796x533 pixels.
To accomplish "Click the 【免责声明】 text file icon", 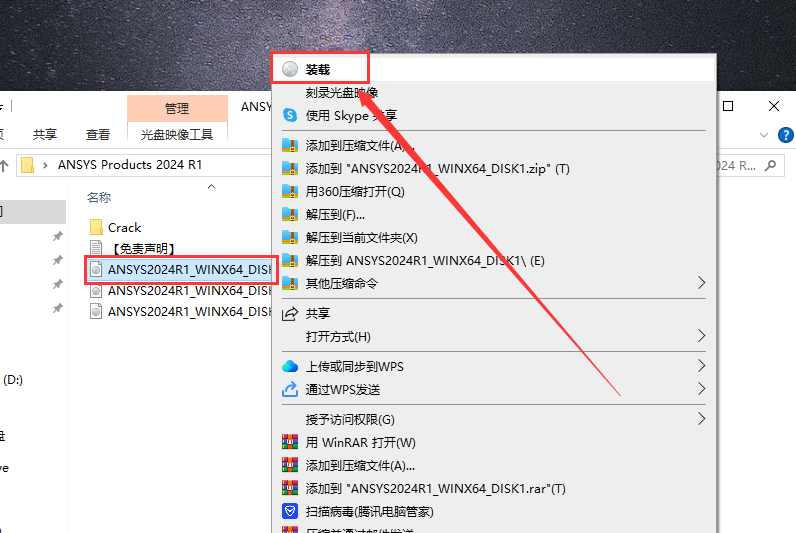I will pos(96,248).
